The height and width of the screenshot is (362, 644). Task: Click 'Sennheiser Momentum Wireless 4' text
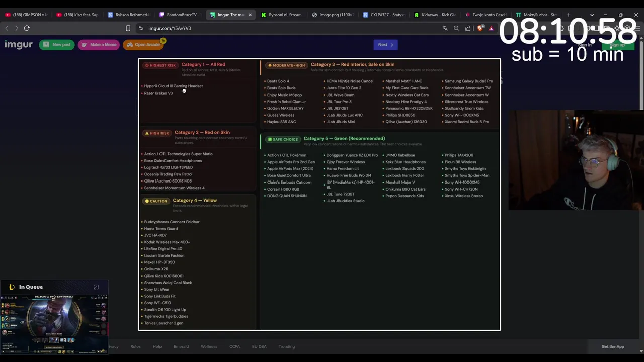point(175,188)
